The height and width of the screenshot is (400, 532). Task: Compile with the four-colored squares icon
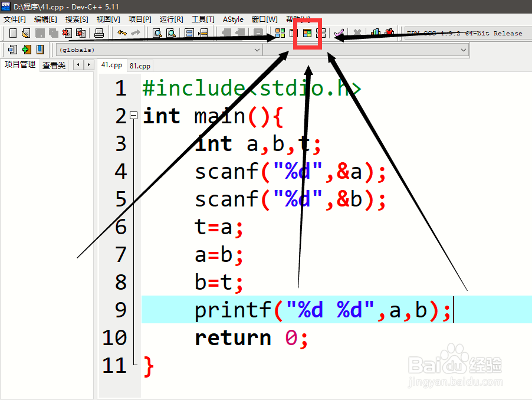(280, 33)
